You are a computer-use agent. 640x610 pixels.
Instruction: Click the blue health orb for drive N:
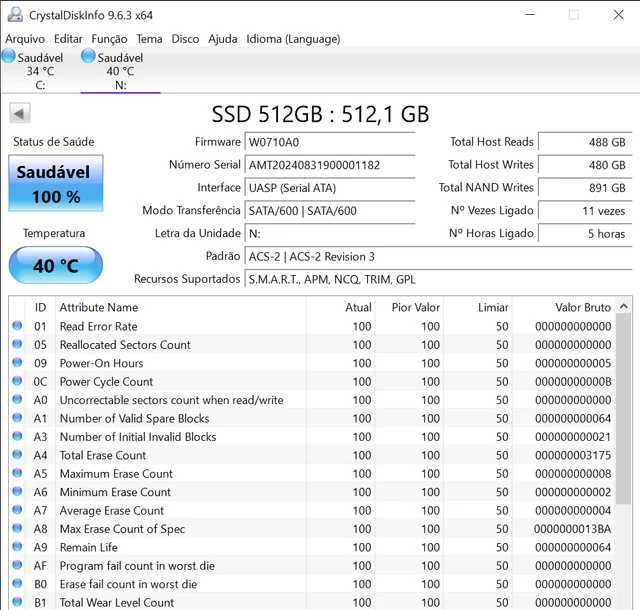[x=88, y=56]
